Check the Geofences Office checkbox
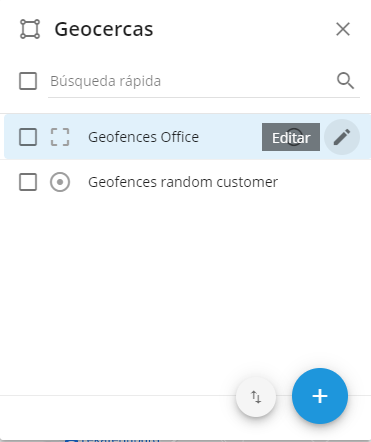 click(28, 137)
